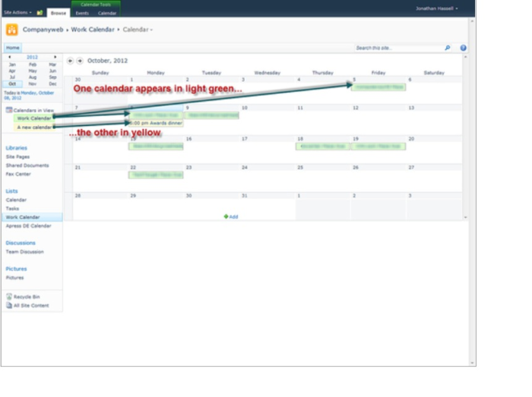Open the Awards dinner event on October 8
Image resolution: width=532 pixels, height=397 pixels.
coord(156,123)
